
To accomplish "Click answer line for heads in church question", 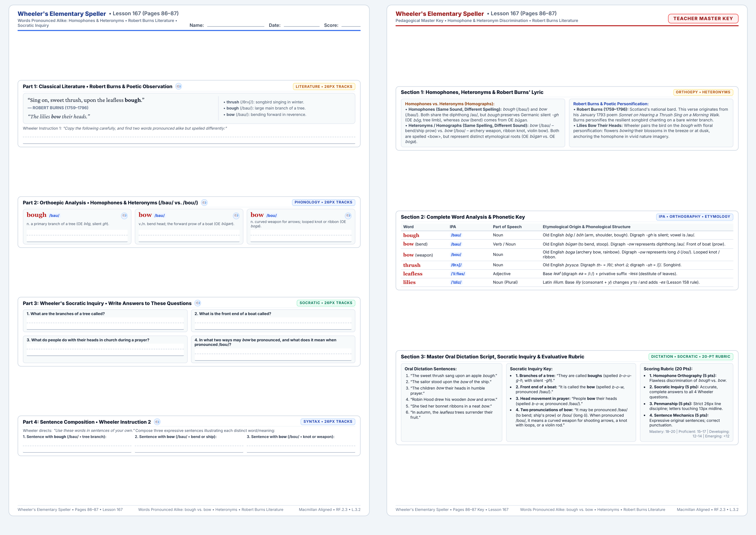I will (x=105, y=350).
